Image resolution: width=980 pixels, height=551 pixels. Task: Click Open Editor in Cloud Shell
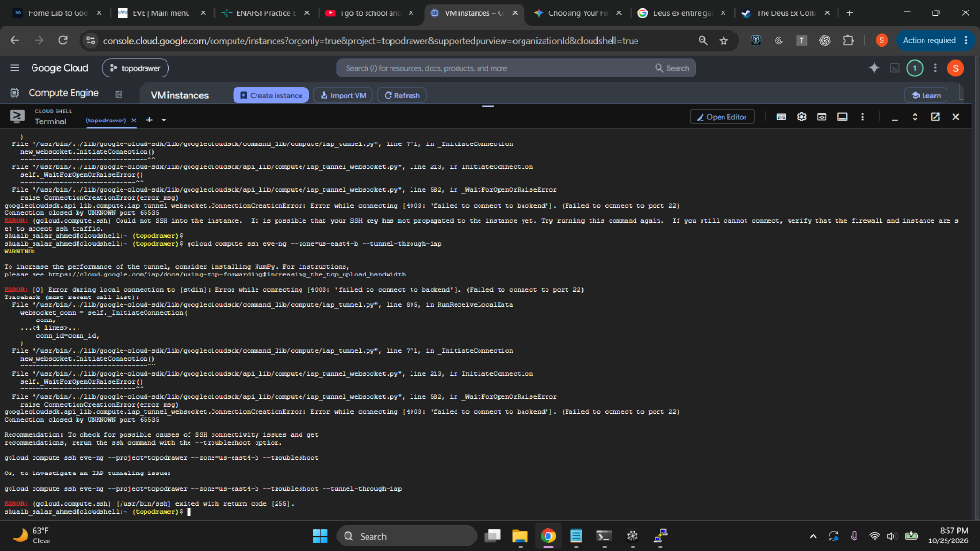pyautogui.click(x=723, y=117)
